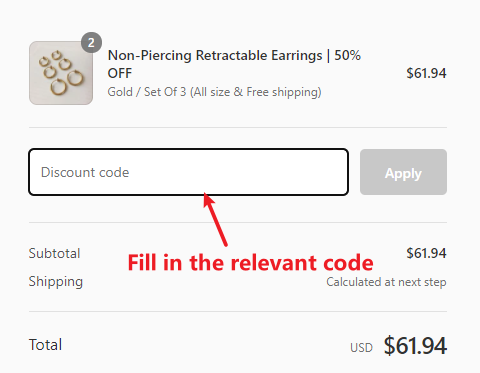Viewport: 480px width, 373px height.
Task: Click the gold earrings product thumbnail
Action: pos(61,73)
